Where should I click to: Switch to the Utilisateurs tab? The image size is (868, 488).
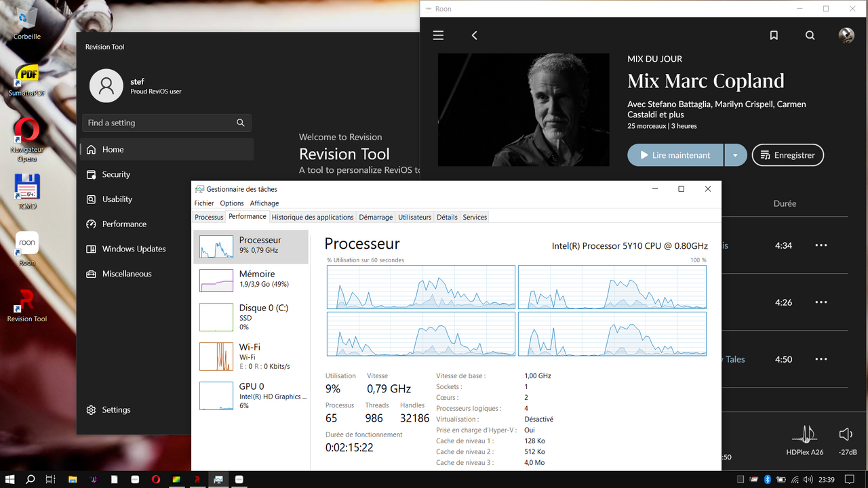[414, 217]
